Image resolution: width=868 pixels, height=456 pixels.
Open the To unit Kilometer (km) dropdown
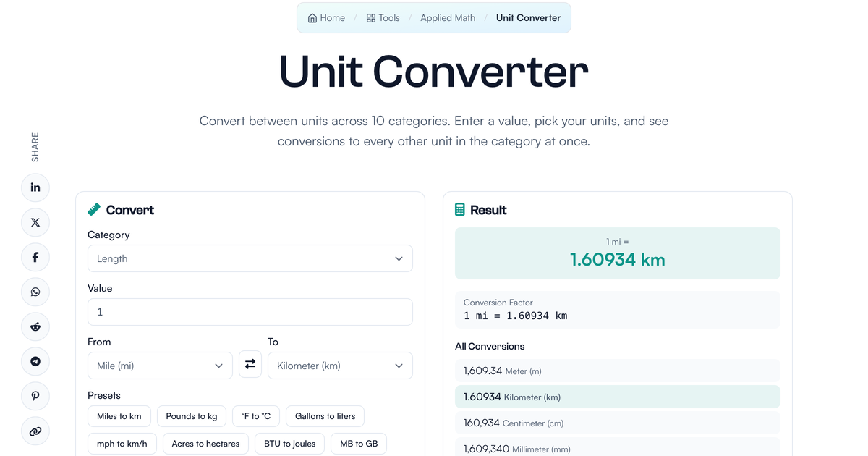[340, 366]
